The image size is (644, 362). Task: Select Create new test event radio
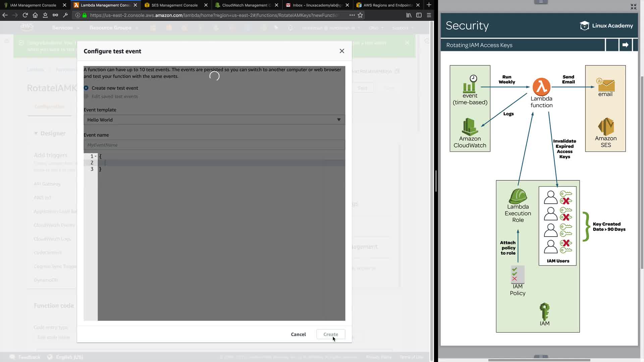point(86,88)
